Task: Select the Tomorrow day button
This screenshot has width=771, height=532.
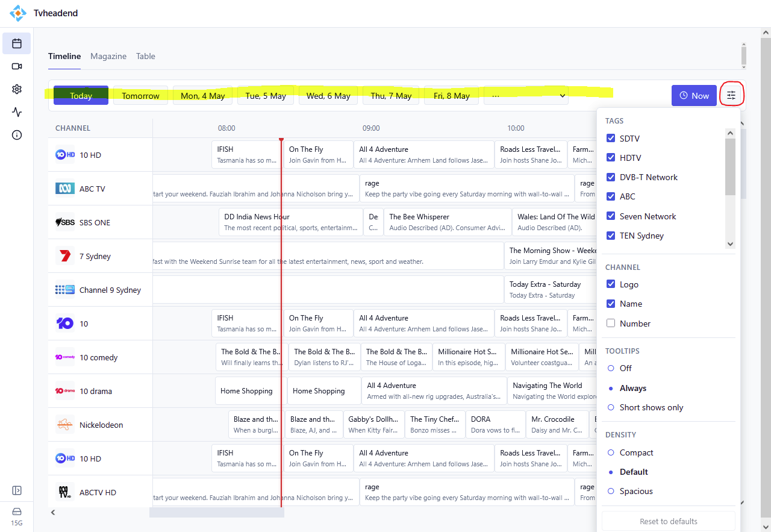Action: tap(141, 95)
